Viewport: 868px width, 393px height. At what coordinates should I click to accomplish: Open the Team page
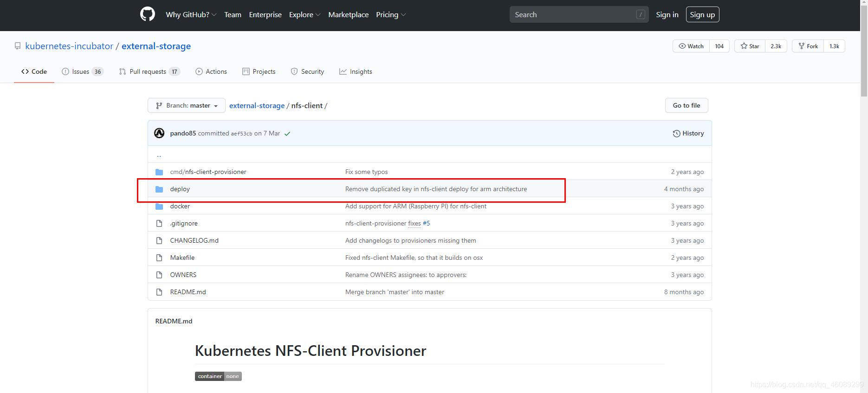(233, 14)
